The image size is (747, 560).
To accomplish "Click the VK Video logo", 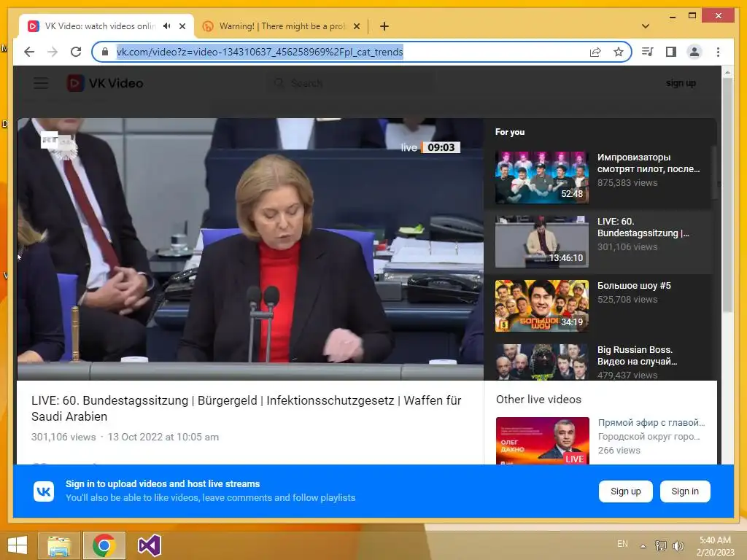I will pyautogui.click(x=105, y=83).
